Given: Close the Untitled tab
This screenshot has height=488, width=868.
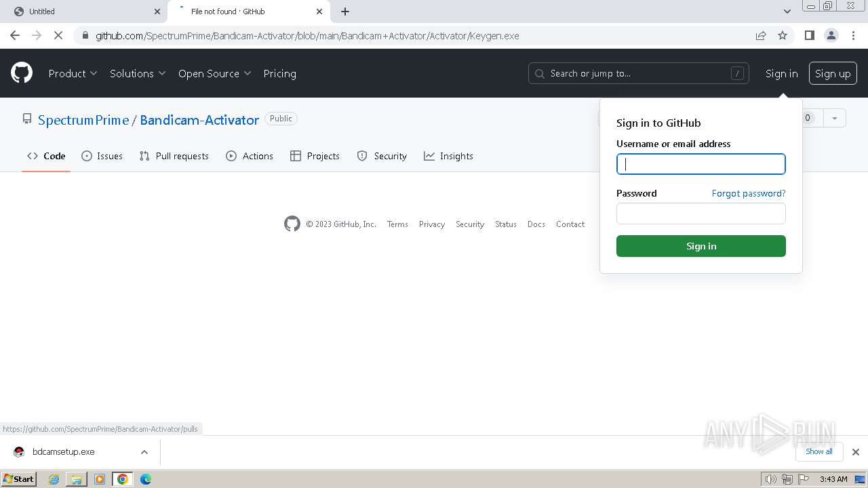Looking at the screenshot, I should [x=157, y=12].
